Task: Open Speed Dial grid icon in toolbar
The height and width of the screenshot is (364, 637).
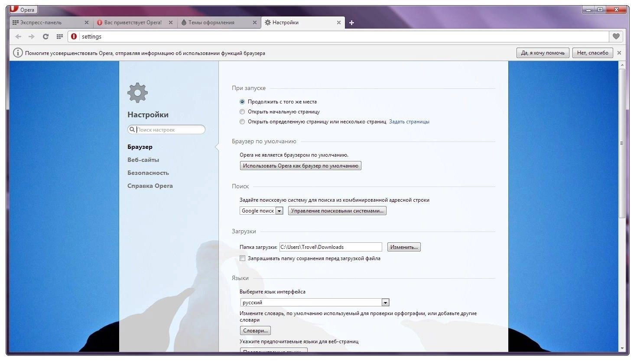Action: [60, 37]
